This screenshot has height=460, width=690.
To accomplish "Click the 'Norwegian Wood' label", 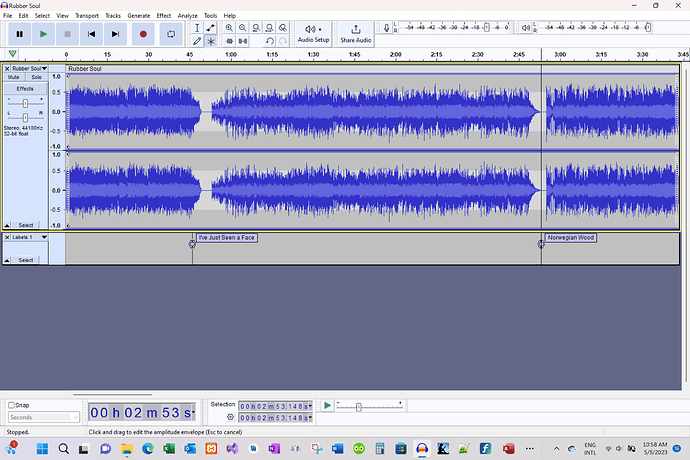I will click(x=571, y=238).
